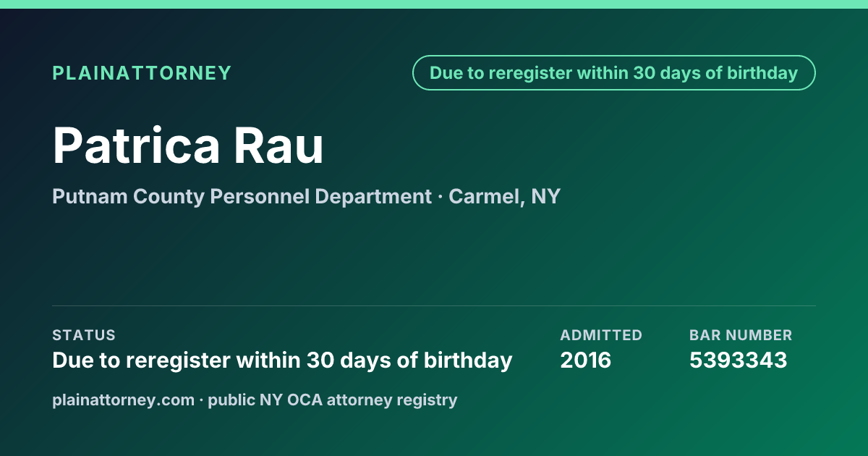Click the ADMITTED label
The height and width of the screenshot is (456, 868).
coord(601,335)
